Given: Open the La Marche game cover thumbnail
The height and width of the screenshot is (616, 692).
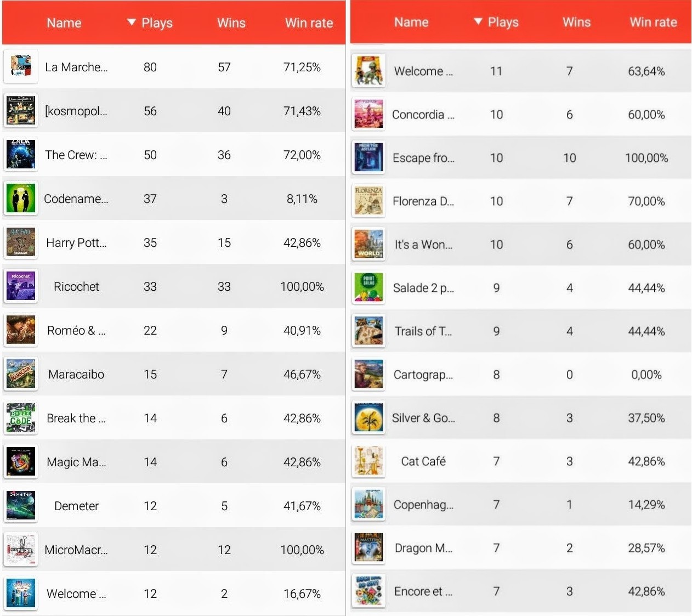Looking at the screenshot, I should tap(21, 67).
